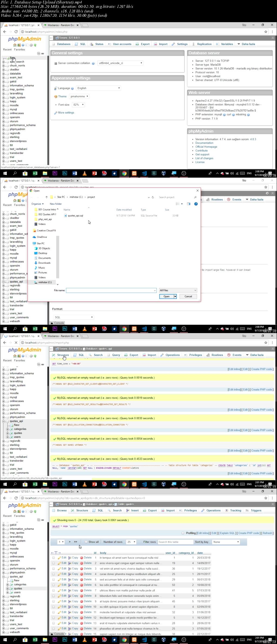Delete the quotes row with id 9
The width and height of the screenshot is (277, 644).
(86, 601)
